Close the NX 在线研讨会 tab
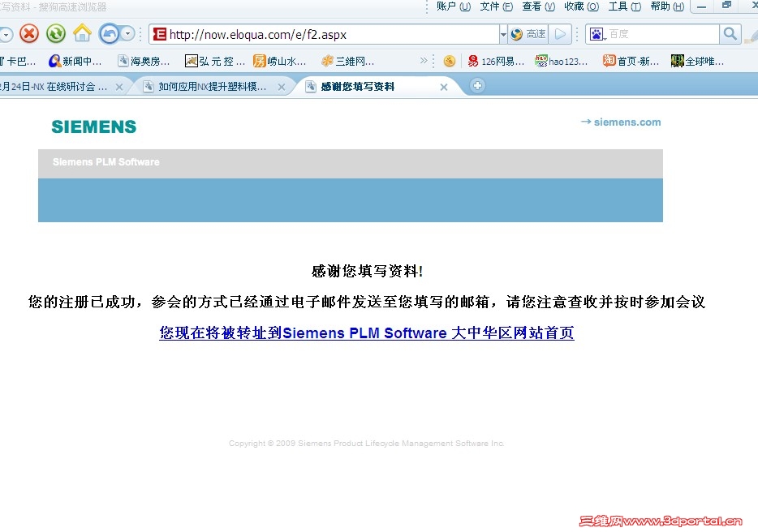The height and width of the screenshot is (532, 758). click(x=119, y=87)
